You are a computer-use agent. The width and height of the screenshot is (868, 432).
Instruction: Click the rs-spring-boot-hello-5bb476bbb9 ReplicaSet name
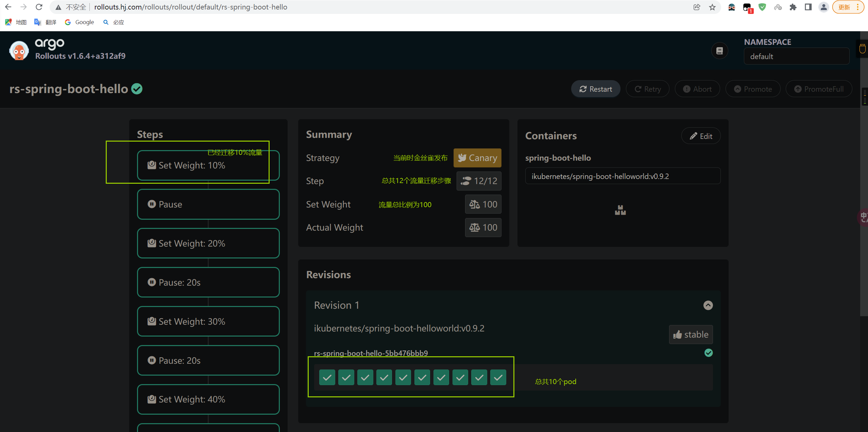pos(371,353)
